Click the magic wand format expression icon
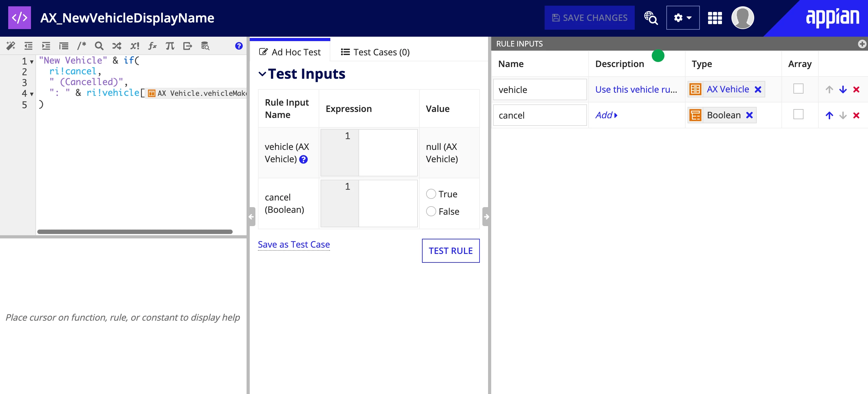The height and width of the screenshot is (394, 868). (x=11, y=46)
